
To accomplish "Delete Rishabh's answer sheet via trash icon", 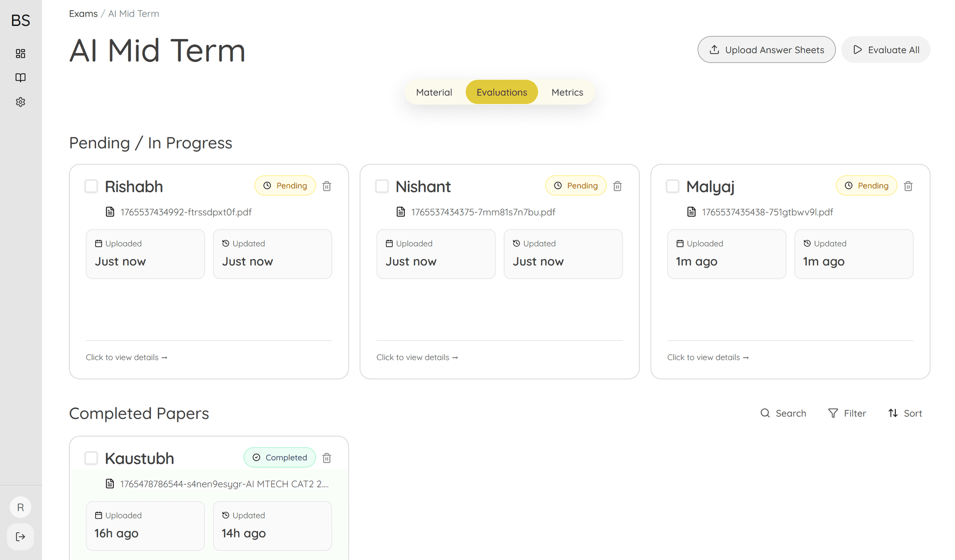I will [x=327, y=186].
